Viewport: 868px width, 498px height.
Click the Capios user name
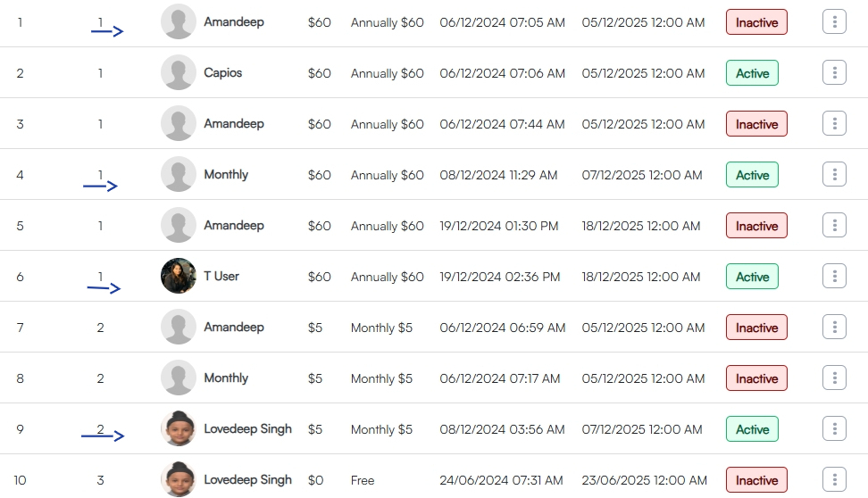tap(223, 72)
